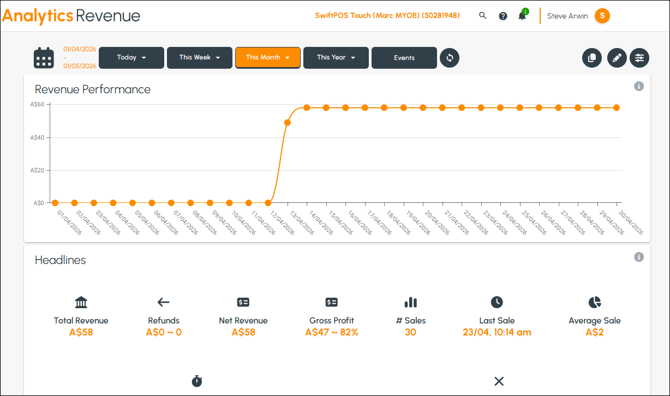Click the data point for 12/04/2026
The width and height of the screenshot is (670, 396).
click(x=268, y=203)
